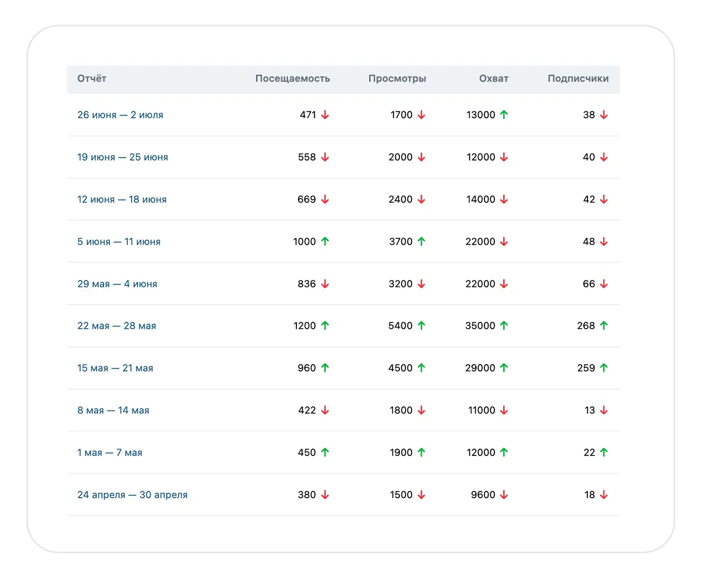Click green up arrow next to 1000
Image resolution: width=701 pixels, height=588 pixels.
point(325,241)
